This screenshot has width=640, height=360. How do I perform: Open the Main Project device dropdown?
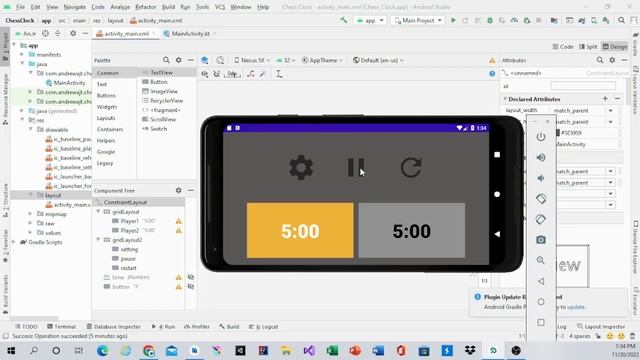[x=418, y=20]
